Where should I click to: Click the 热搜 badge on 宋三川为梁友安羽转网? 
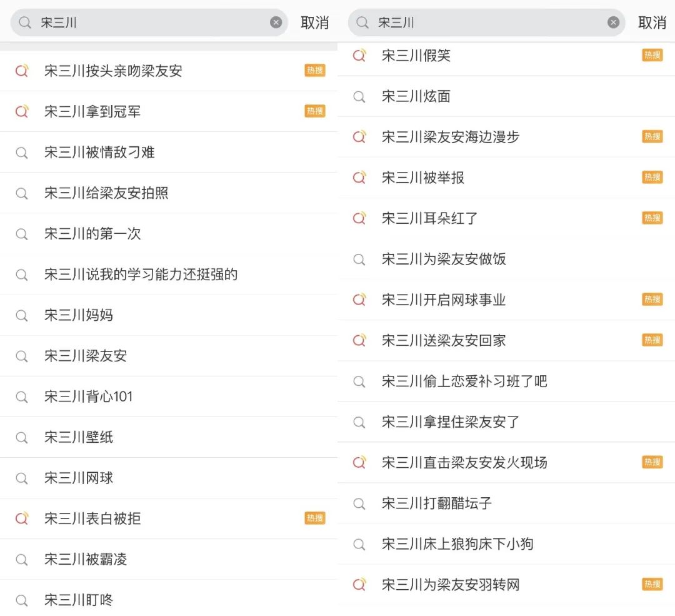(652, 584)
